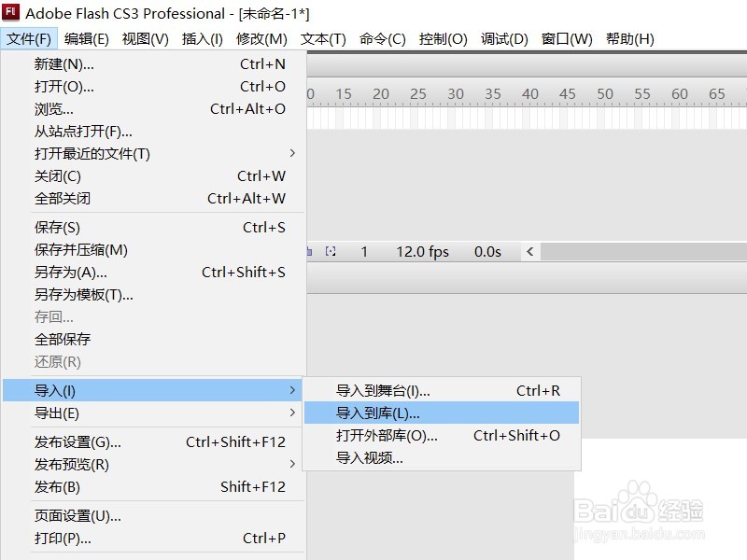Open the 调试(D) menu
747x560 pixels.
coord(504,38)
